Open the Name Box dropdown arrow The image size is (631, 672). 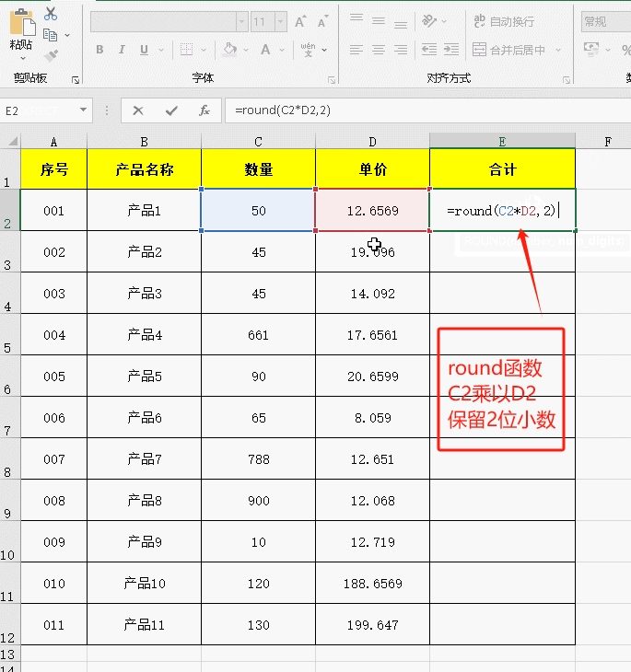click(83, 110)
